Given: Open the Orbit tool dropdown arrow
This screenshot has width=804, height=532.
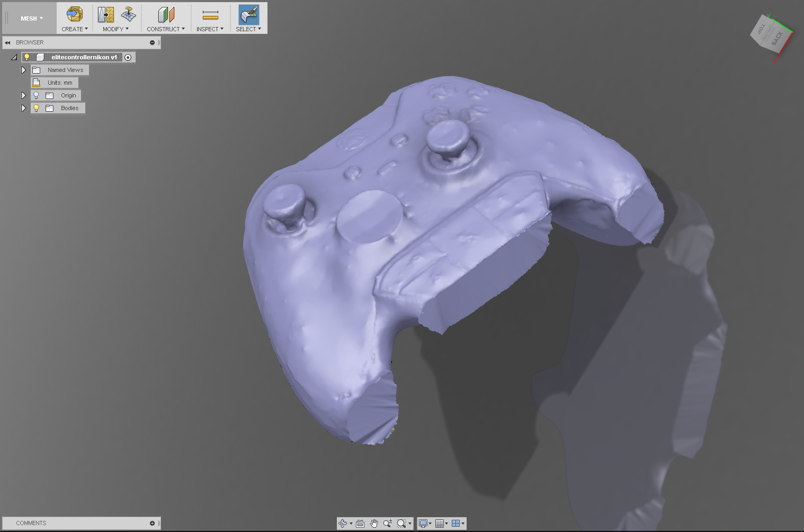Looking at the screenshot, I should pyautogui.click(x=351, y=524).
